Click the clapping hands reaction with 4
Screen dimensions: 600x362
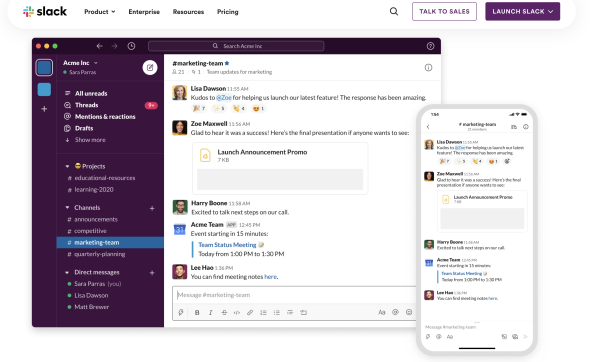[239, 109]
